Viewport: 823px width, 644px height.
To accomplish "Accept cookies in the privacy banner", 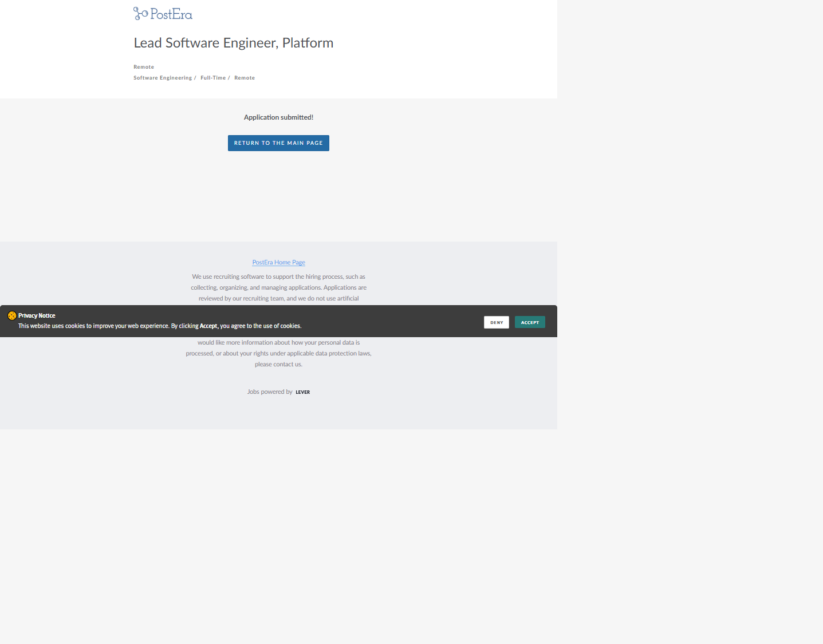I will tap(530, 322).
